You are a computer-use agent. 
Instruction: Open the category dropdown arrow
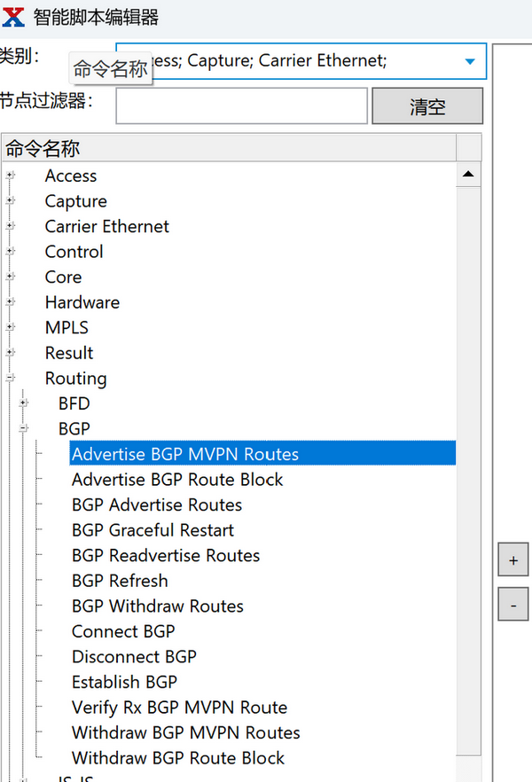click(x=469, y=61)
